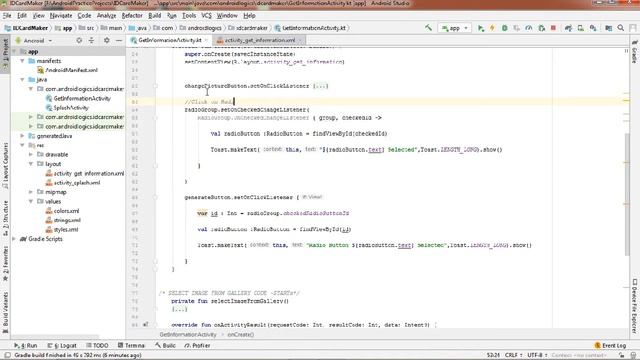Image resolution: width=640 pixels, height=360 pixels.
Task: Click the locate-current-file target icon in Project panel
Action: pos(79,40)
